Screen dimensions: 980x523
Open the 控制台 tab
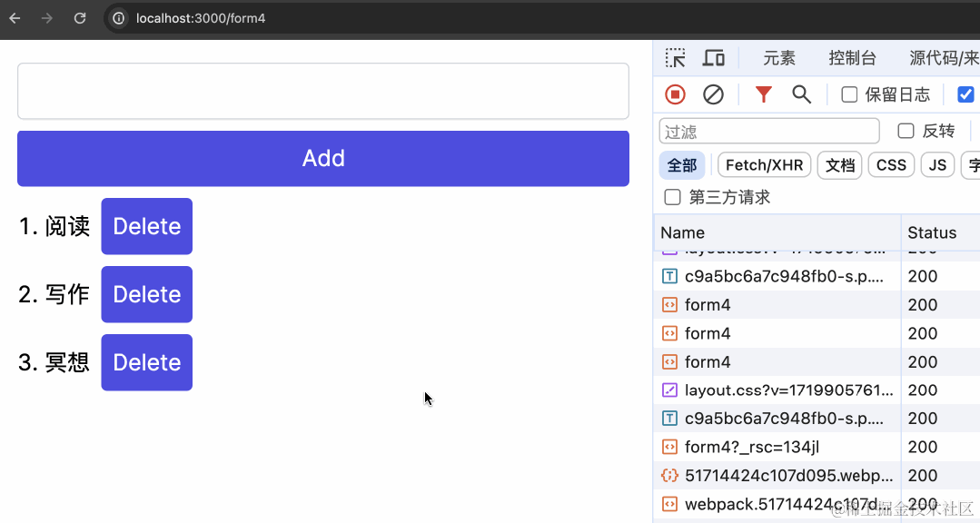click(x=852, y=58)
